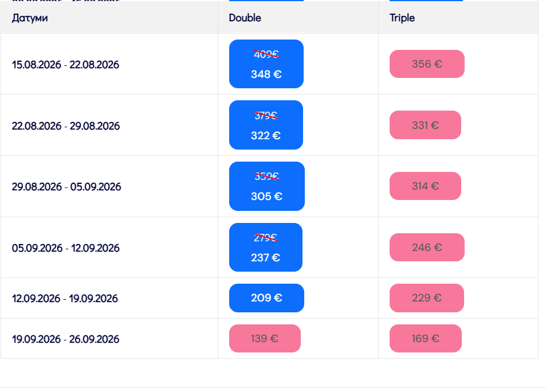Click the Double column header

(245, 18)
